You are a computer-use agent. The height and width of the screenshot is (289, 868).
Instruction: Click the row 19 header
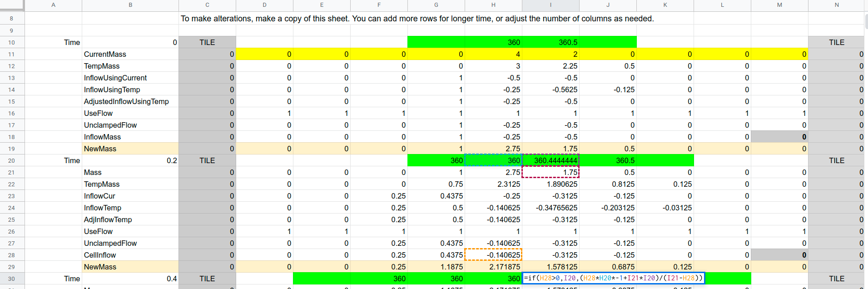[x=12, y=149]
